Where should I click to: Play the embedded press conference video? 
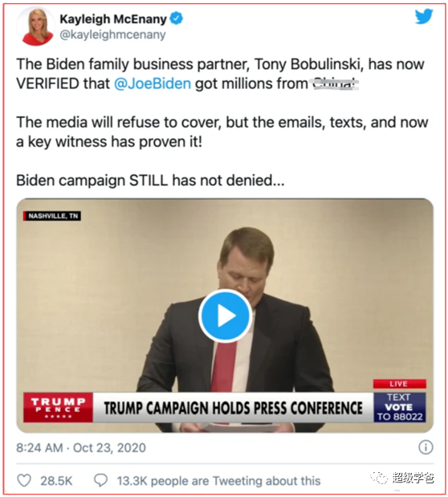[x=225, y=316]
